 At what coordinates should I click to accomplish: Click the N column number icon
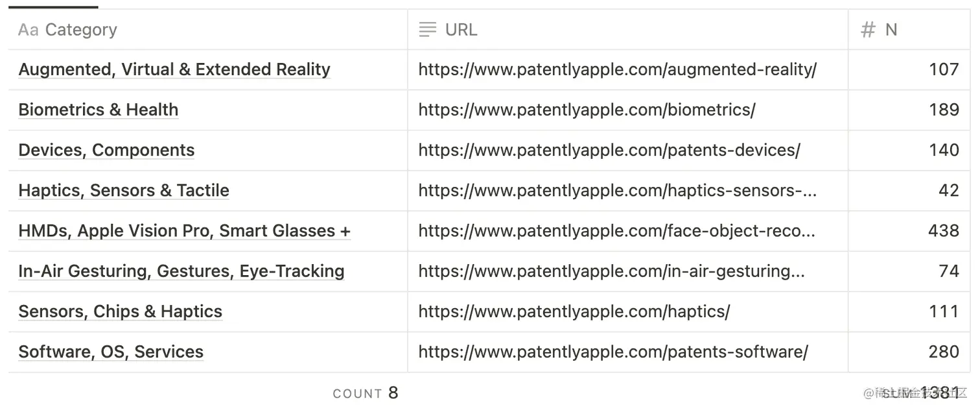click(867, 30)
